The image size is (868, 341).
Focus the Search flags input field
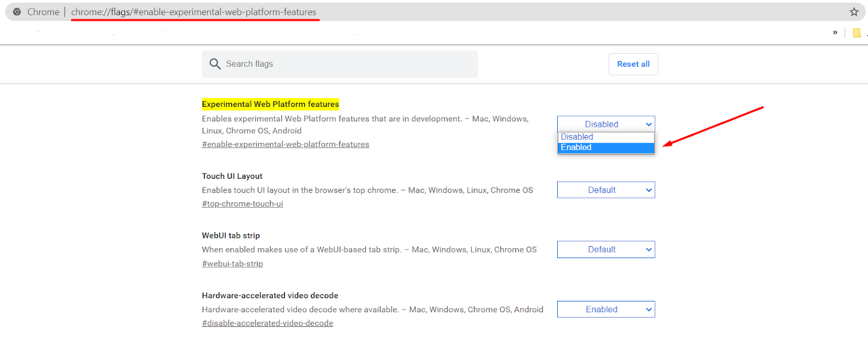340,64
